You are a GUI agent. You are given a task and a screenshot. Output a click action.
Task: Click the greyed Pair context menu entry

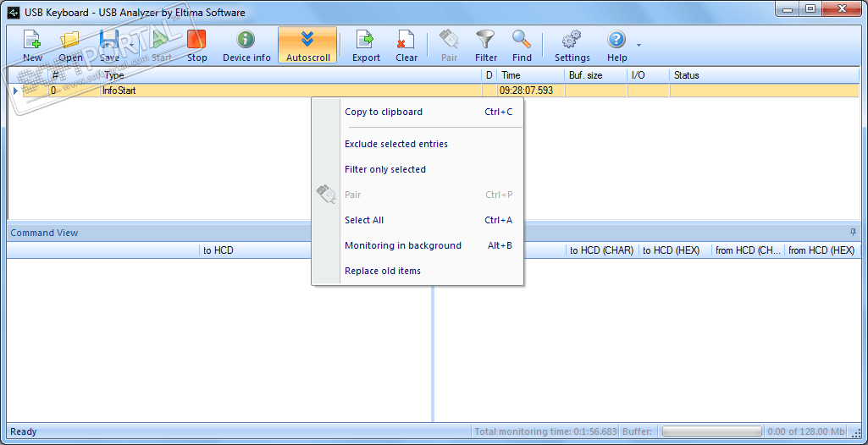[417, 195]
